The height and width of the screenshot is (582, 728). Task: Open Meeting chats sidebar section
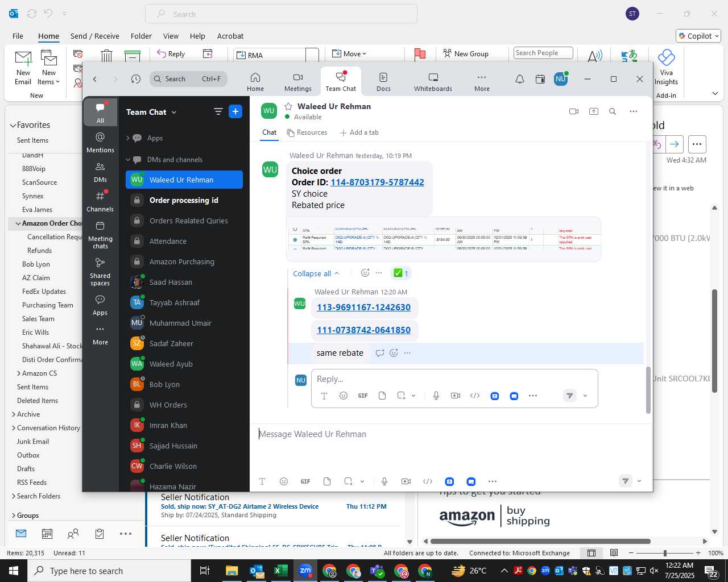click(100, 234)
